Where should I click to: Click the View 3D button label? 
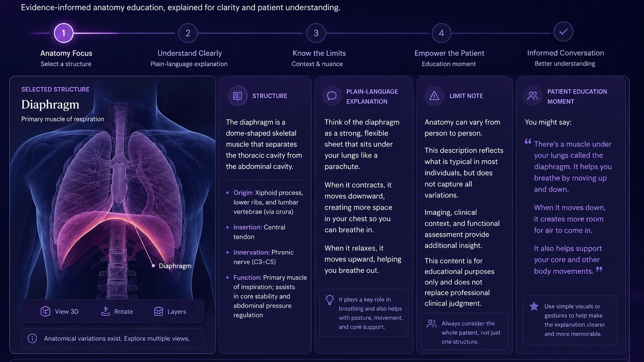coord(67,311)
